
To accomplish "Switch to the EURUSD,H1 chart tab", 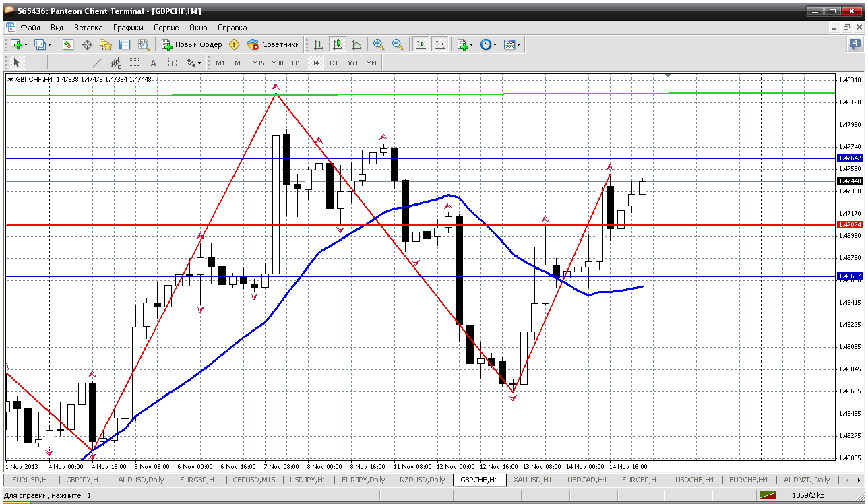I will pyautogui.click(x=31, y=480).
